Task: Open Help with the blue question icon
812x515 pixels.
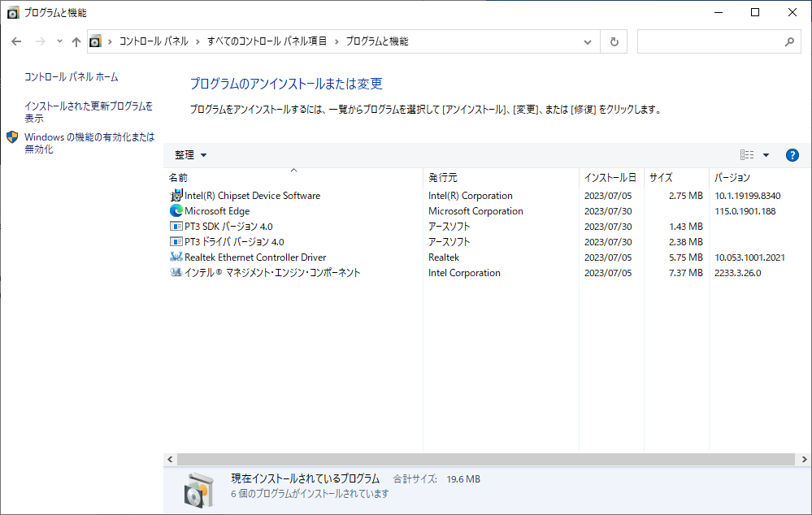Action: tap(792, 155)
